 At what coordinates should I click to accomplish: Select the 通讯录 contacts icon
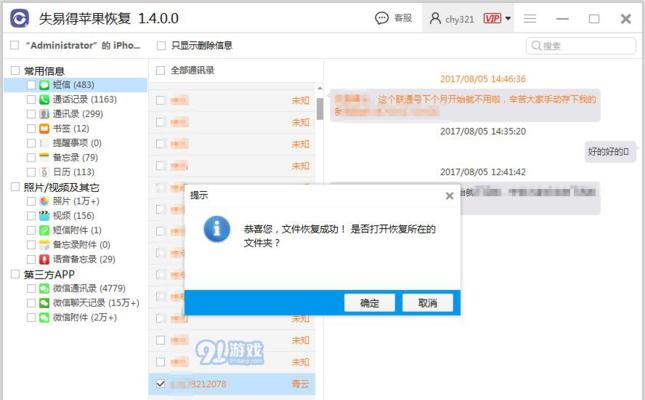coord(44,114)
